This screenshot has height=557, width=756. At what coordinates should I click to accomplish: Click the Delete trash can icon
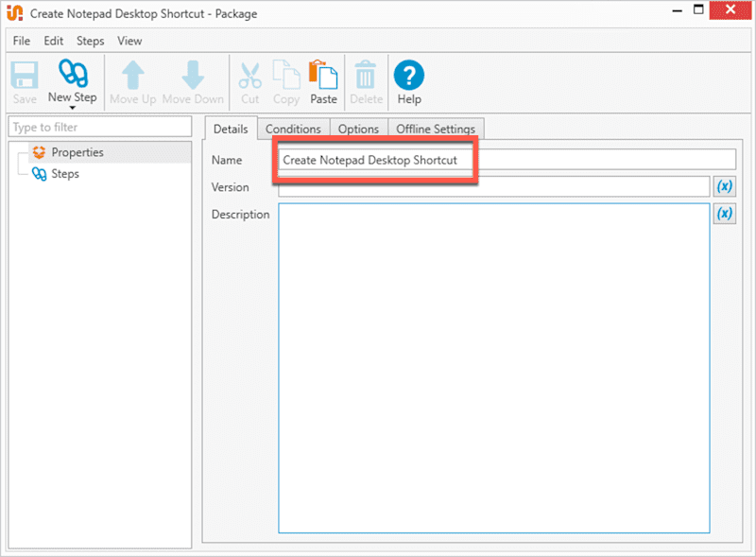pos(366,76)
